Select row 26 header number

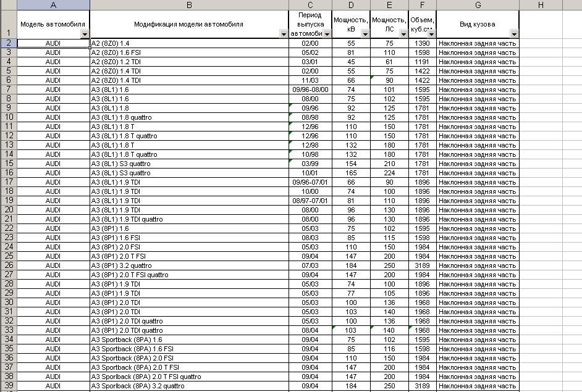point(8,265)
